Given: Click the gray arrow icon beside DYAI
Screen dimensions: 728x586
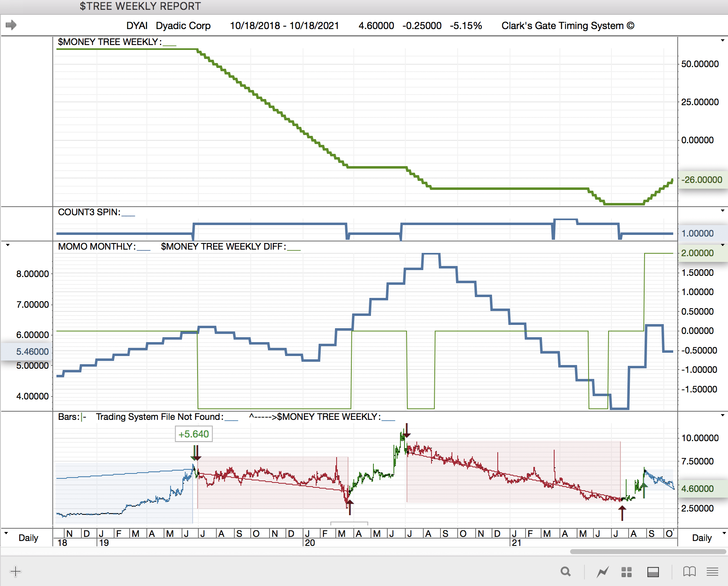Looking at the screenshot, I should tap(11, 25).
